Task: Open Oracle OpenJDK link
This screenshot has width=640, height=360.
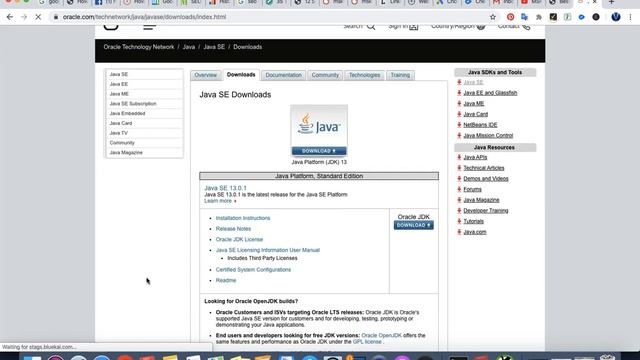Action: 381,336
